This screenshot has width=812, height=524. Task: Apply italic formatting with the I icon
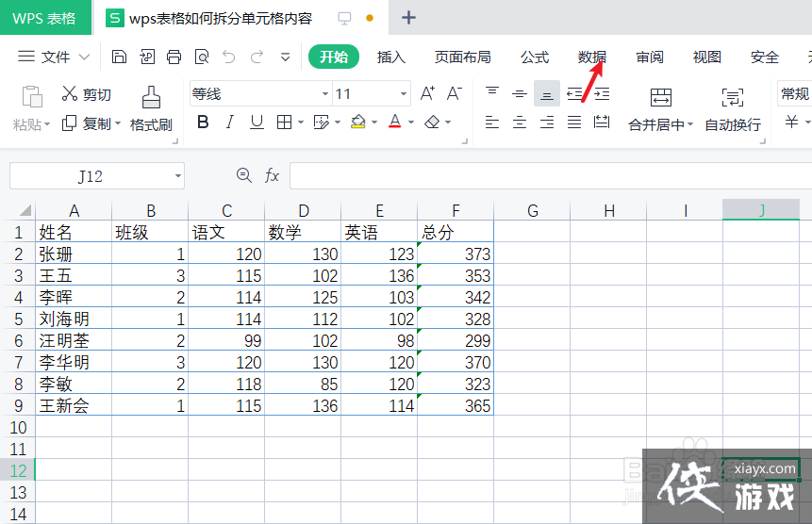coord(229,123)
